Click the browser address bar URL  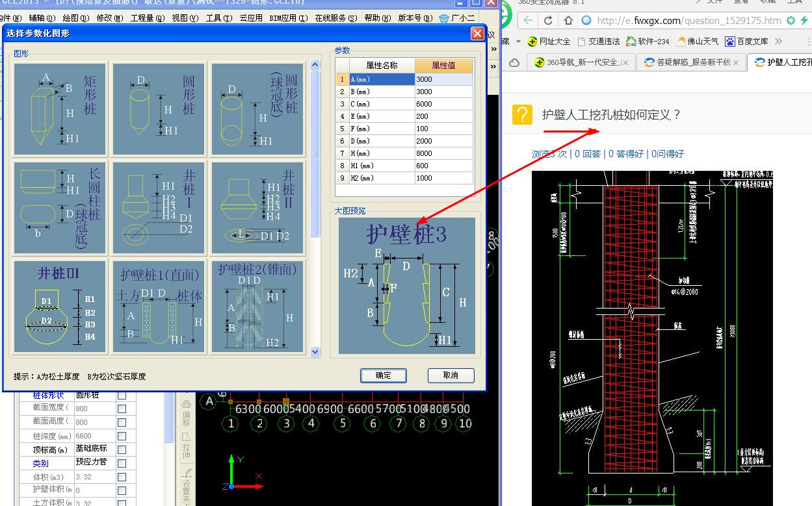point(689,20)
